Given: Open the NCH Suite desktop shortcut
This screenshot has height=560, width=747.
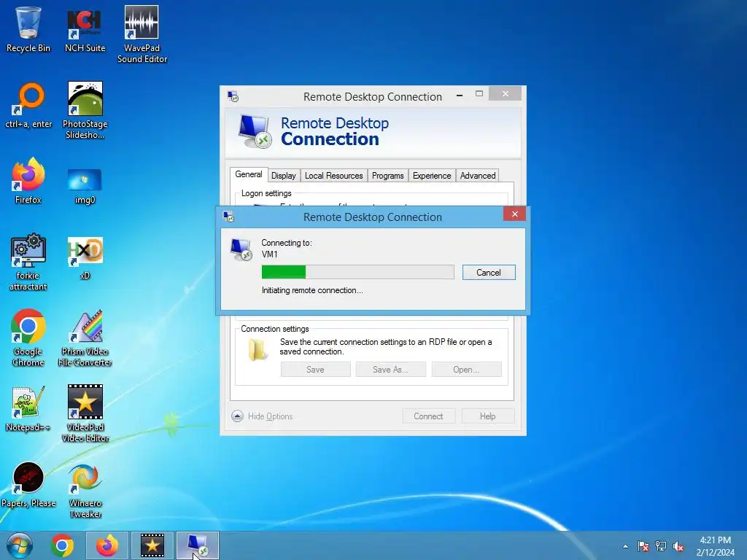Looking at the screenshot, I should 85,28.
